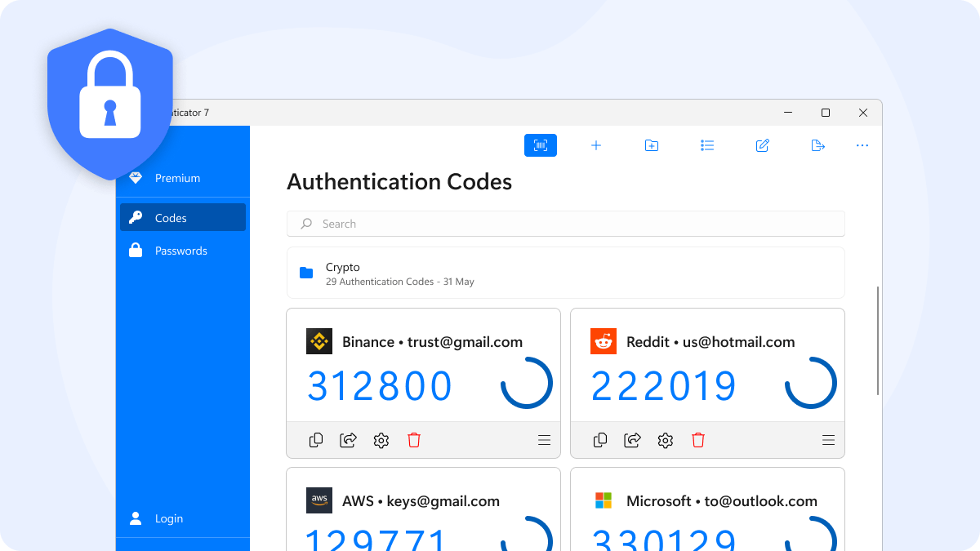980x551 pixels.
Task: Add a new code with the plus icon
Action: [x=596, y=145]
